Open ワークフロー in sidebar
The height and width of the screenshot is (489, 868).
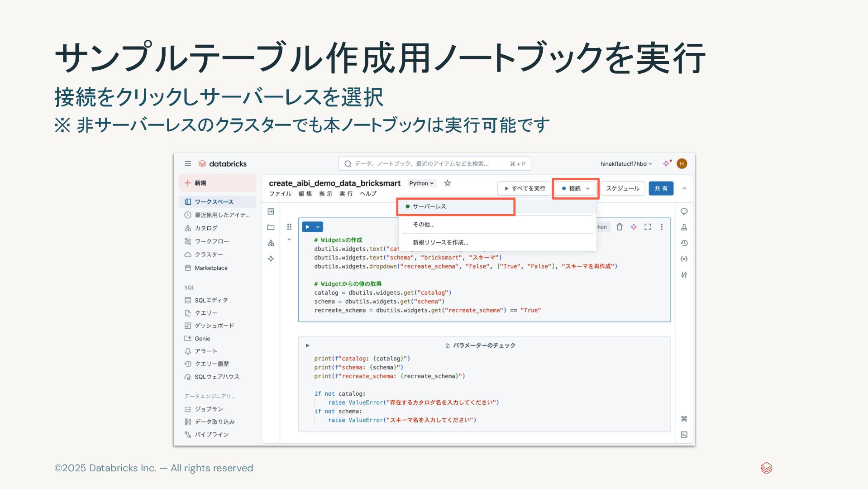click(218, 241)
